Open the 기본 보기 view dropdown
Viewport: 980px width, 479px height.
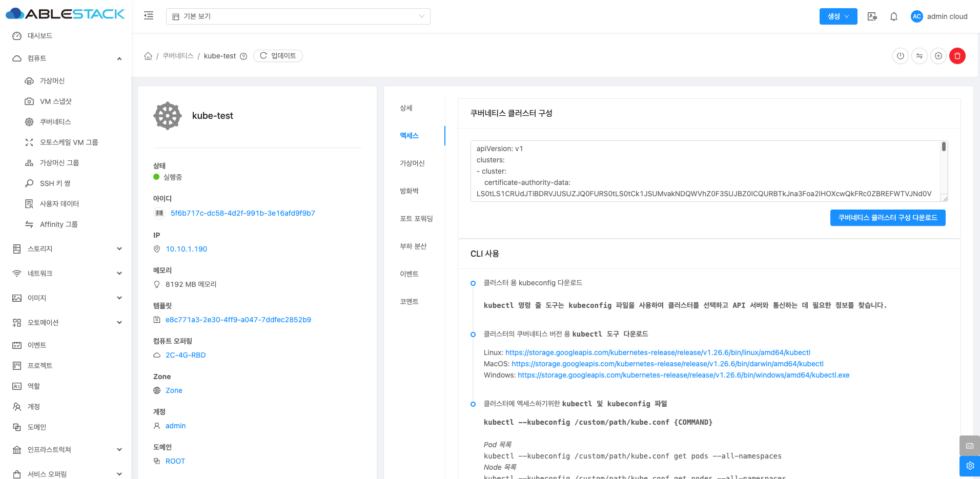(x=298, y=16)
